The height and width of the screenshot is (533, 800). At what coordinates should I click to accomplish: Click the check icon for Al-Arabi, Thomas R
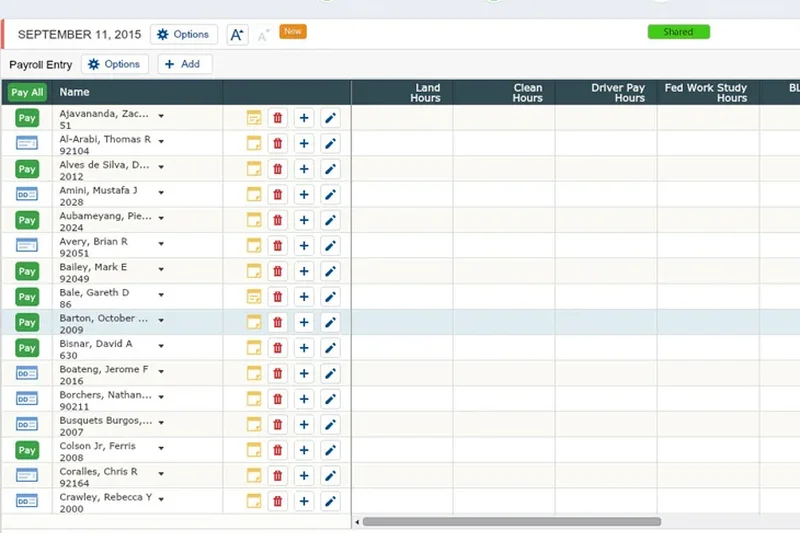(27, 143)
